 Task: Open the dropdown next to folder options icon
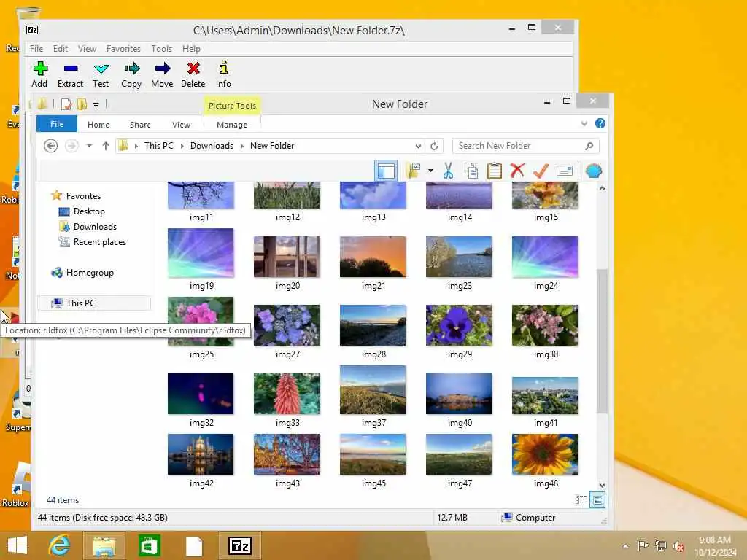pyautogui.click(x=430, y=171)
